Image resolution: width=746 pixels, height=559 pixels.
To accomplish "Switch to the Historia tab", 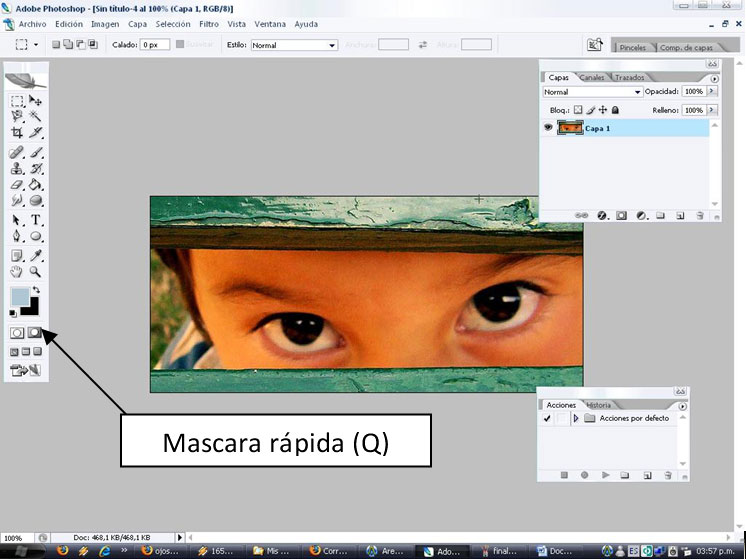I will [599, 405].
